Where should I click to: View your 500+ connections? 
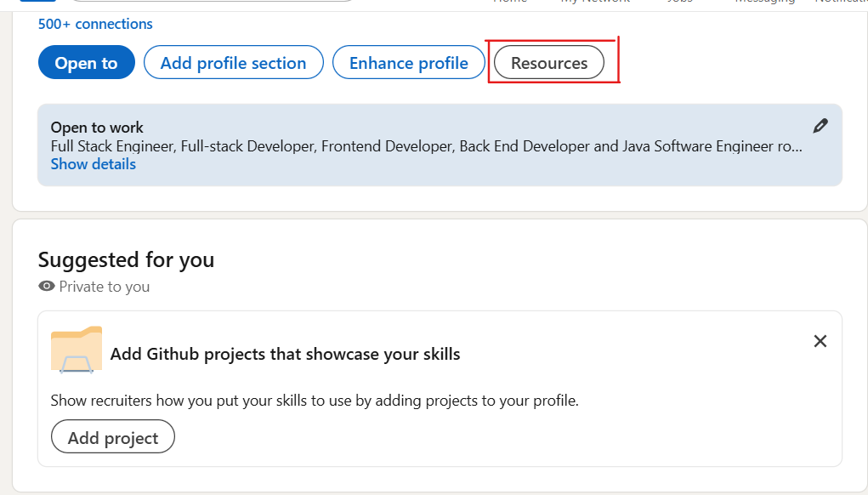point(94,24)
